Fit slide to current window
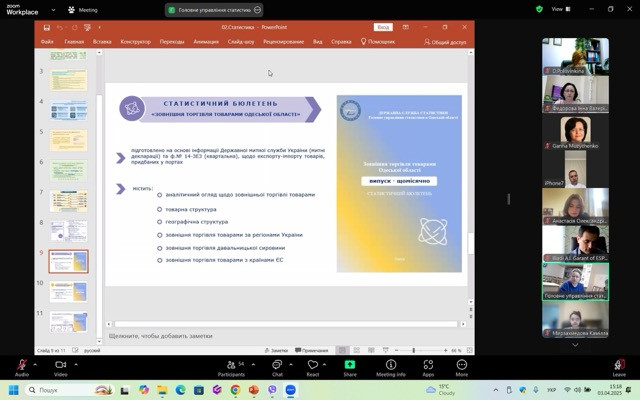640x400 pixels. pyautogui.click(x=469, y=350)
